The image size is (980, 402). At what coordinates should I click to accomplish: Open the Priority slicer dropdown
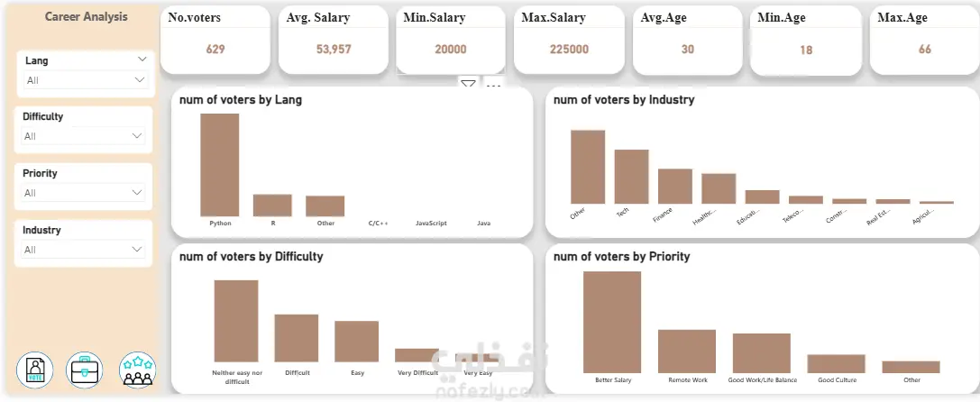coord(83,193)
